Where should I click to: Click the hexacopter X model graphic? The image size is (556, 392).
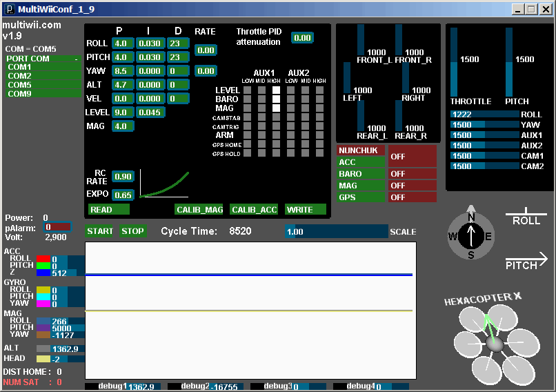coord(496,344)
